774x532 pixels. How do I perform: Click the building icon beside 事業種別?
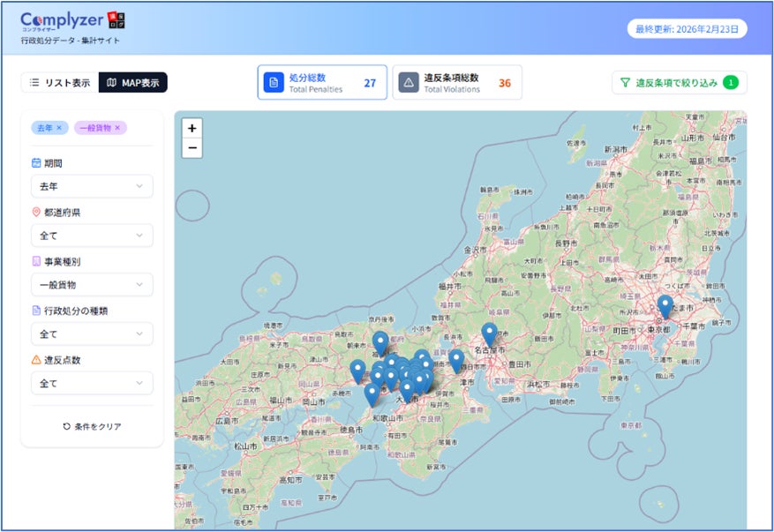point(36,261)
